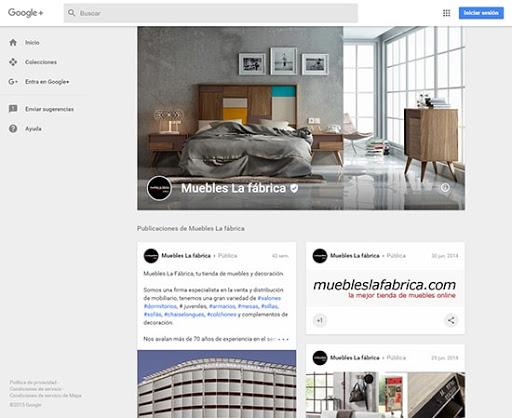Click the muebleslafabrica.com banner image
This screenshot has height=418, width=512.
pos(385,288)
